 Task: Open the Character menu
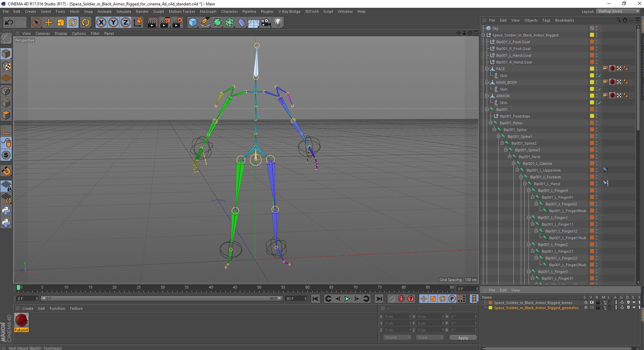(x=229, y=11)
